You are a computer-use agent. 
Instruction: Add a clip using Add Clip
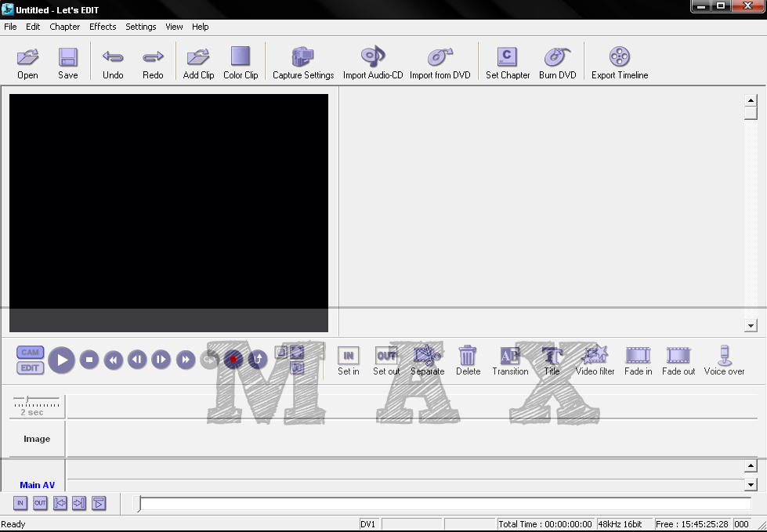click(x=198, y=63)
